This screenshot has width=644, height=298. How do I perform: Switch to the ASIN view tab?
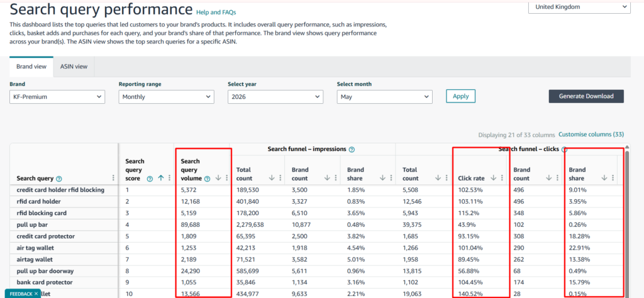point(74,67)
